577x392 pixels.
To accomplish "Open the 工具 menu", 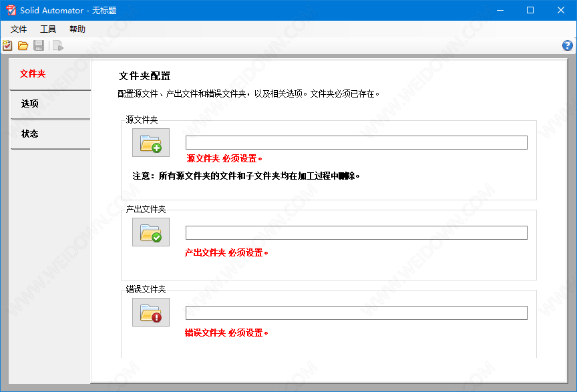I will tap(48, 29).
